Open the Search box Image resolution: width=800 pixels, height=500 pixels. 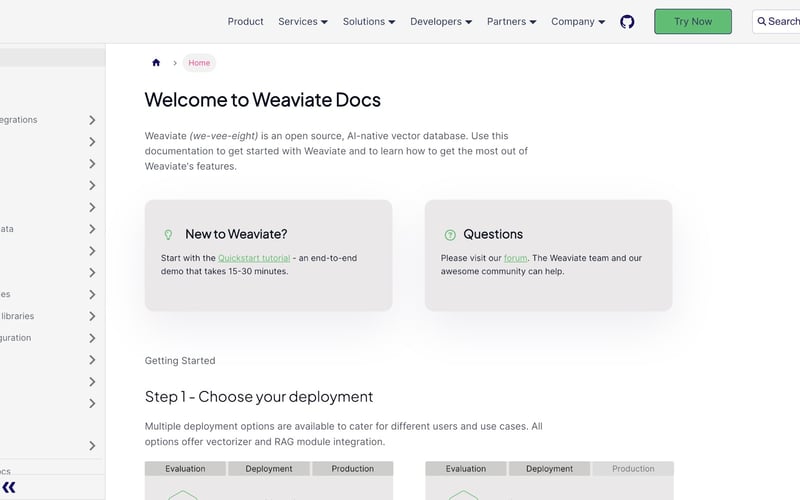777,21
